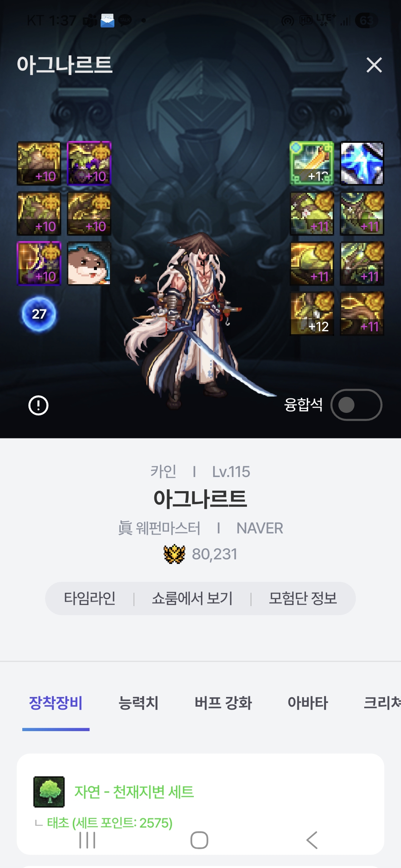Open 타임라인 for this character
401x868 pixels.
pos(89,598)
